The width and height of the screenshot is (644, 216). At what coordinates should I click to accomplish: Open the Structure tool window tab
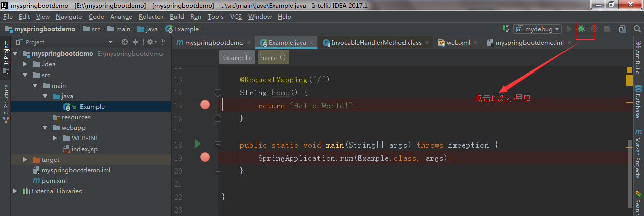tap(6, 103)
